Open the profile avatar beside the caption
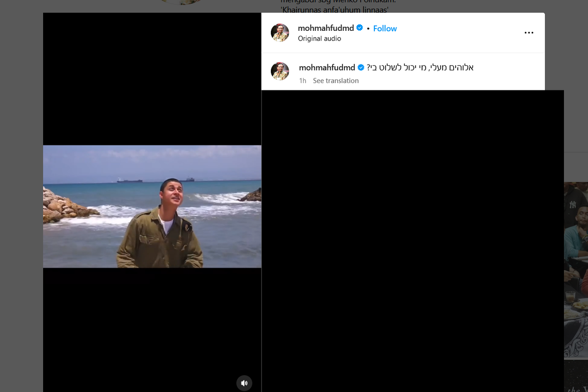588x392 pixels. tap(280, 72)
